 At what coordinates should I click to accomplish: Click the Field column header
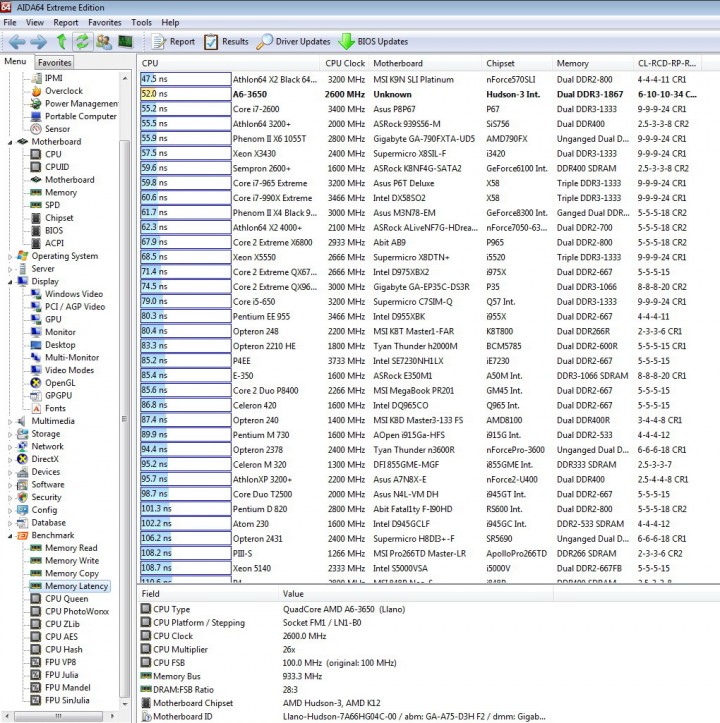(x=208, y=593)
